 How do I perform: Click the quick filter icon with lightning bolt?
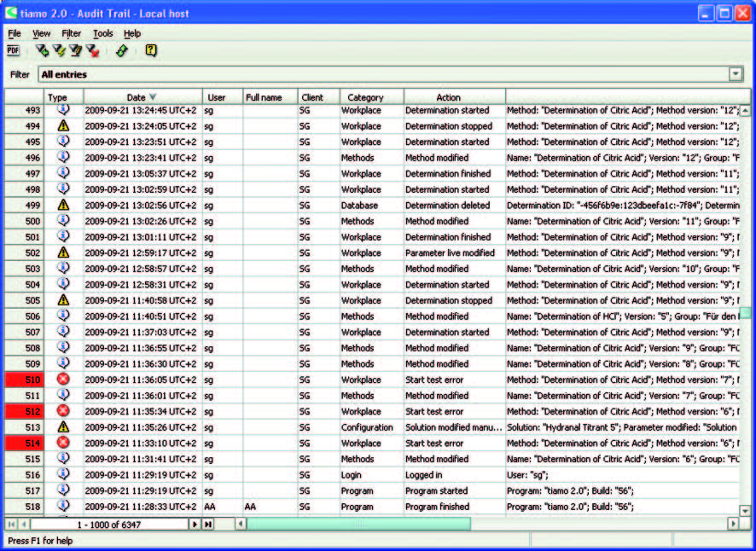click(x=59, y=51)
